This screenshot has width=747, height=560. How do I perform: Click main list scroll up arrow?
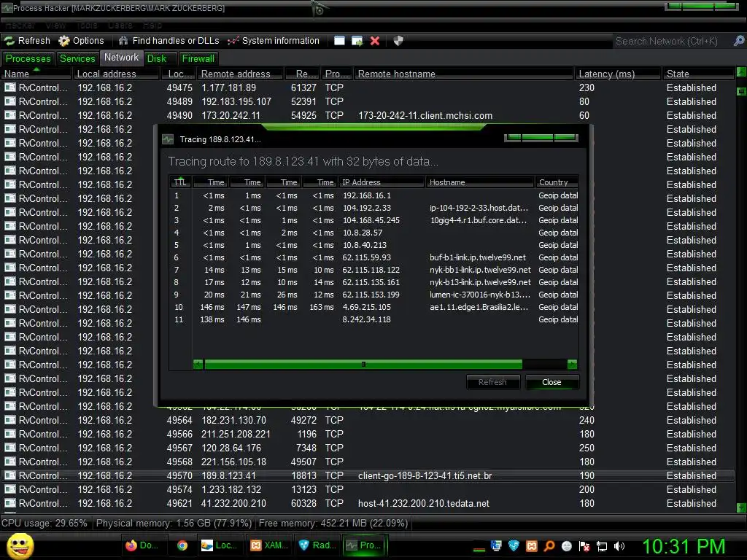point(741,72)
